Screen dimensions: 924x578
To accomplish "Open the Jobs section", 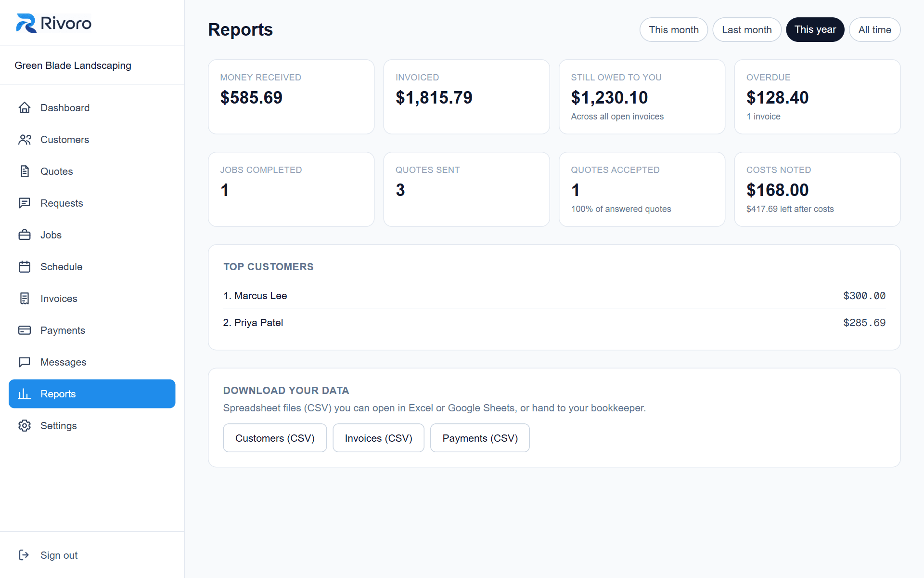I will click(92, 235).
